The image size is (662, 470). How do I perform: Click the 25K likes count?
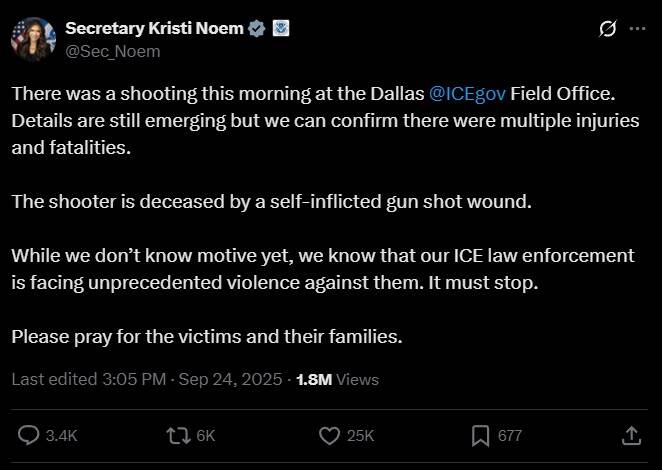click(x=361, y=436)
